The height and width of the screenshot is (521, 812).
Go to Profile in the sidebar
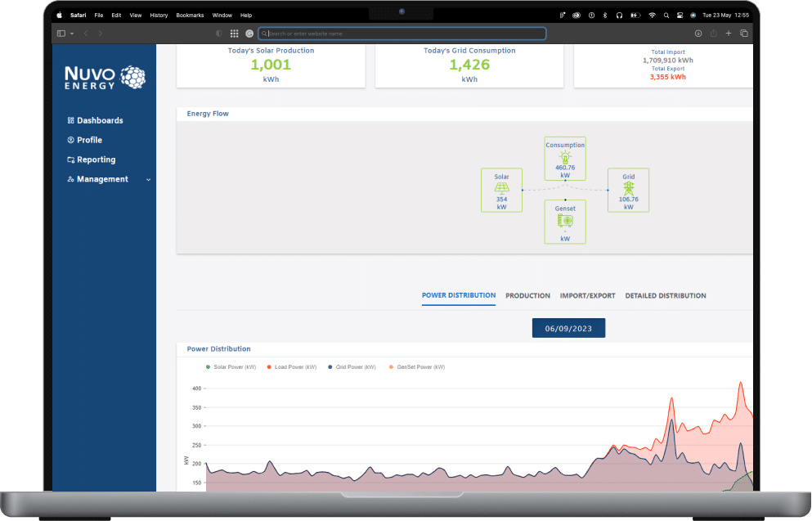[x=89, y=140]
